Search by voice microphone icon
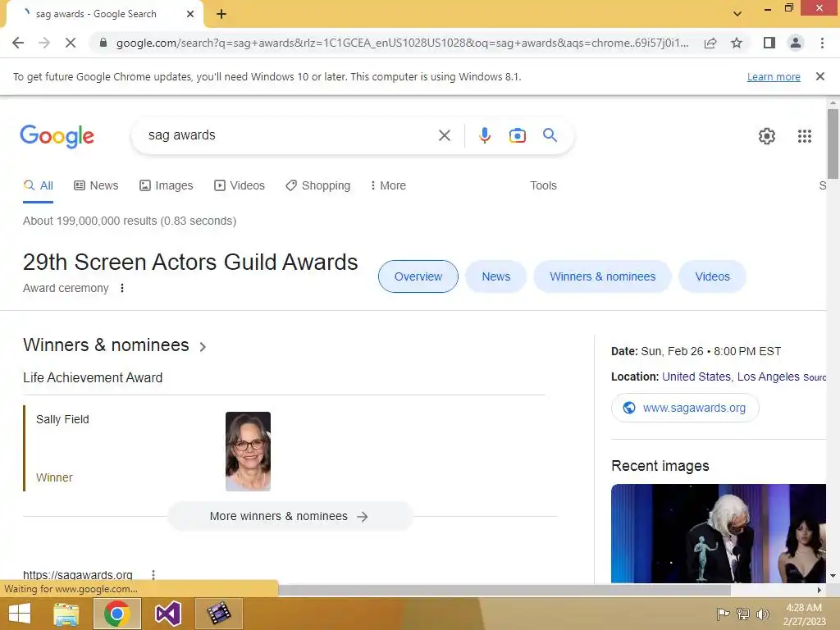 484,135
